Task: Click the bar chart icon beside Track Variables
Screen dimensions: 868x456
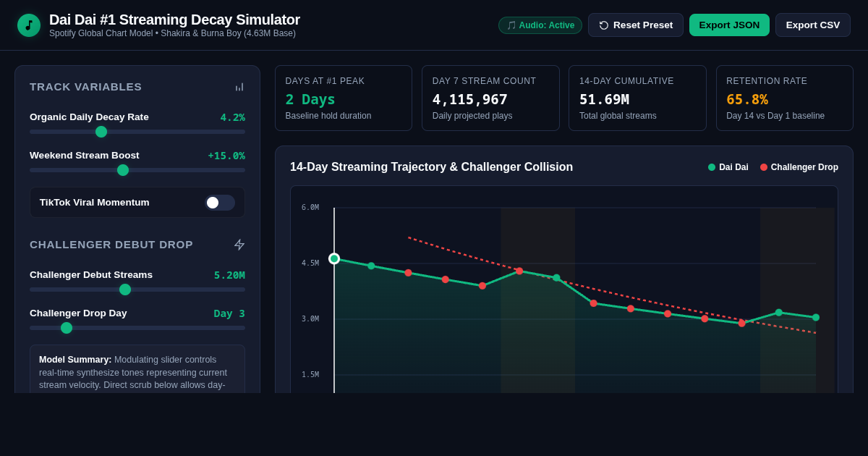Action: click(239, 87)
